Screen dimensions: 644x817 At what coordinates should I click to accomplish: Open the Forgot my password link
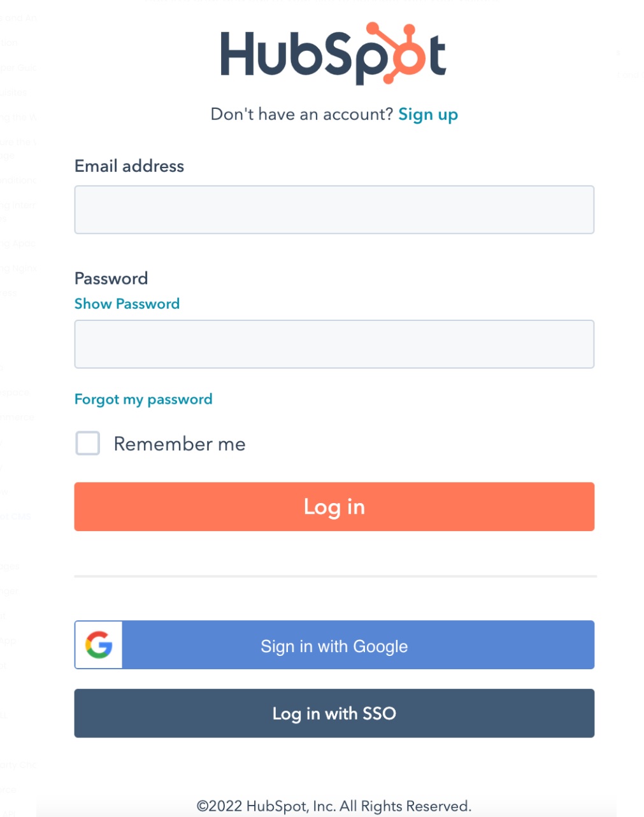(143, 399)
